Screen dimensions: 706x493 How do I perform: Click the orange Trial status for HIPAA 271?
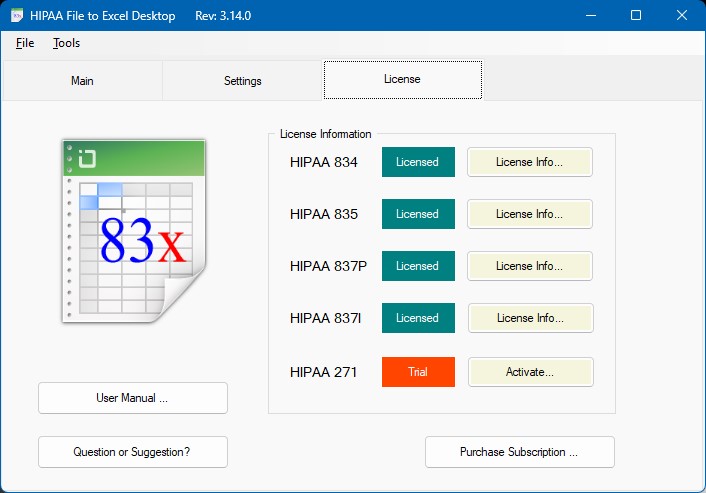[x=418, y=372]
